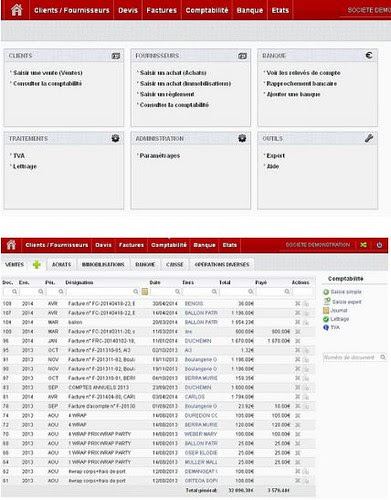Open TVA in the Traitements panel
Image resolution: width=391 pixels, height=500 pixels.
(19, 156)
